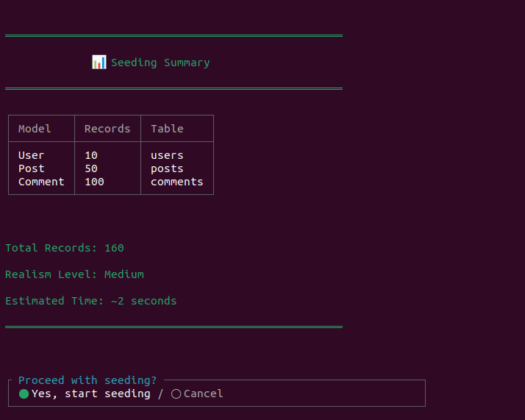Click the Model column header
Image resolution: width=525 pixels, height=420 pixels.
point(35,129)
